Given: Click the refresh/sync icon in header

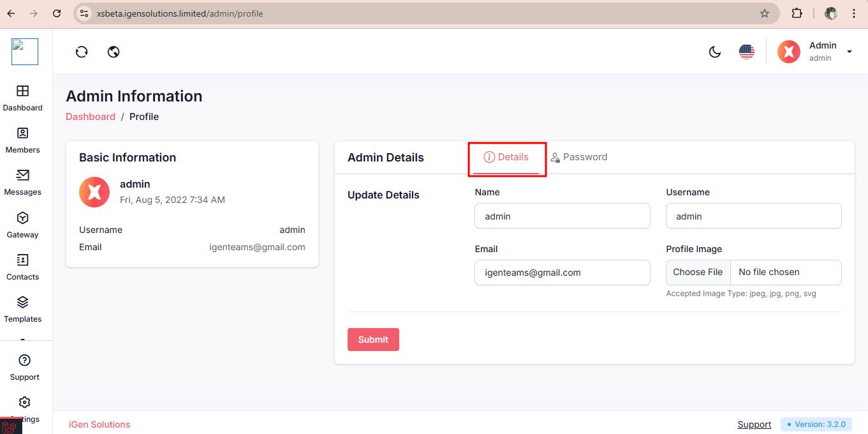Looking at the screenshot, I should (82, 52).
